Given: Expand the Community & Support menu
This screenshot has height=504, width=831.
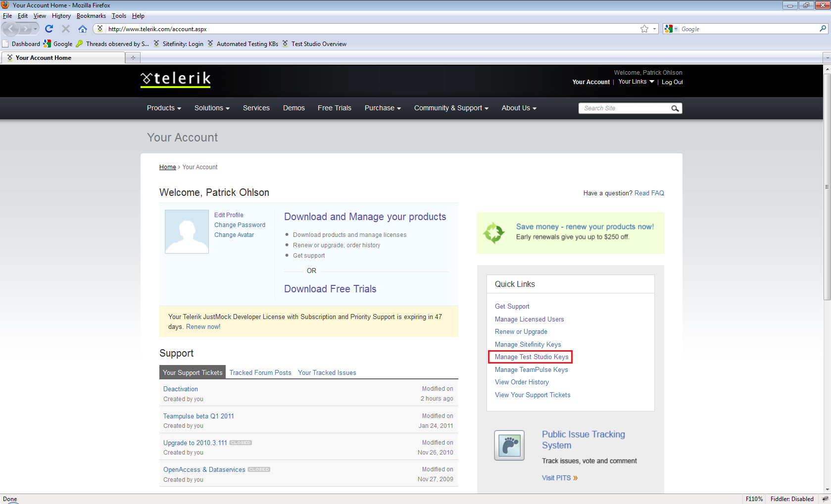Looking at the screenshot, I should (x=451, y=108).
